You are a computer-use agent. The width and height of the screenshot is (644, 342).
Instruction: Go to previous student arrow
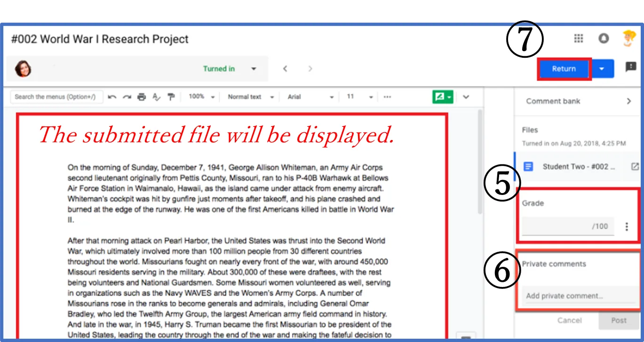tap(285, 69)
